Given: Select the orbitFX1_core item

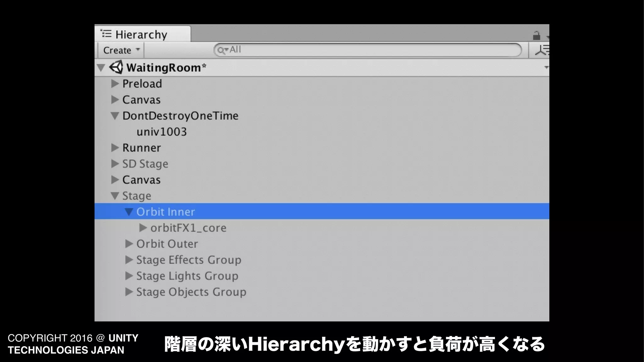Looking at the screenshot, I should [x=188, y=228].
